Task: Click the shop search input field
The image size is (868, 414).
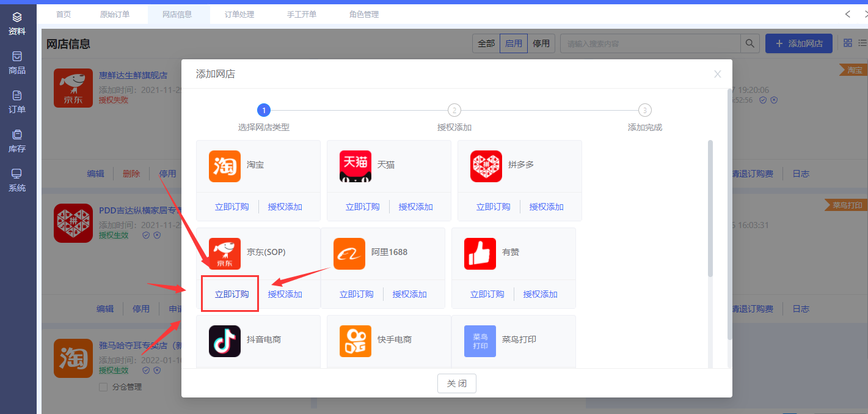Action: coord(651,43)
